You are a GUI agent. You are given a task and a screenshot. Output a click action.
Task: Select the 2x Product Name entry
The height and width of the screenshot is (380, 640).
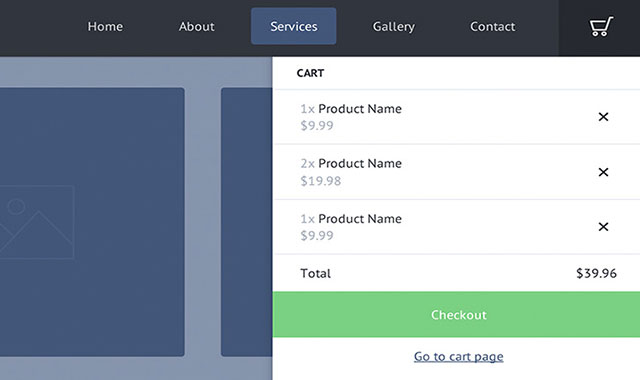point(351,163)
